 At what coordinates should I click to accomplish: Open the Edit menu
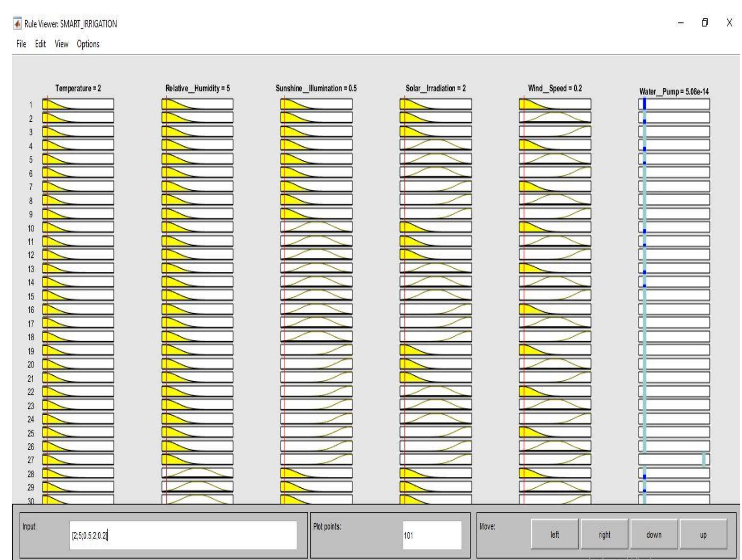(x=40, y=43)
